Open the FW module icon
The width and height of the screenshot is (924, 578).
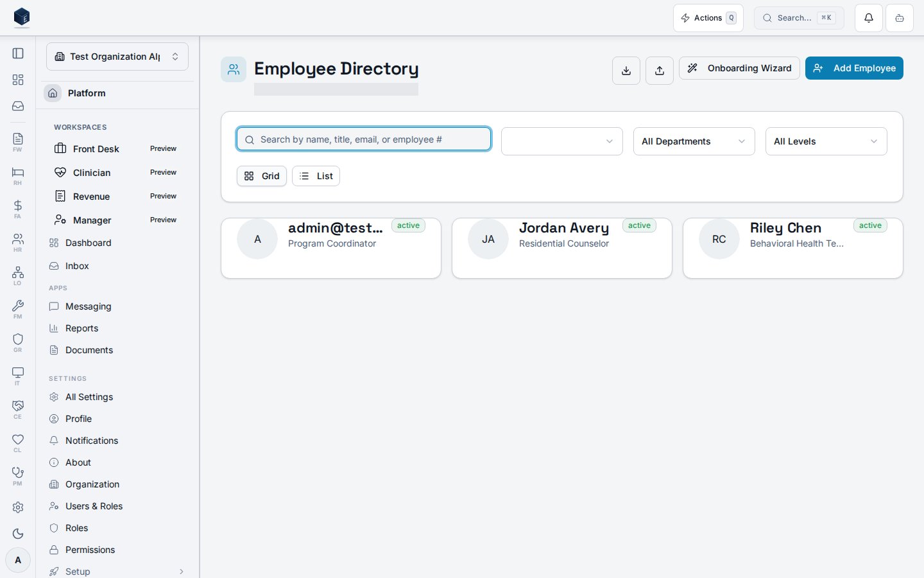[18, 142]
